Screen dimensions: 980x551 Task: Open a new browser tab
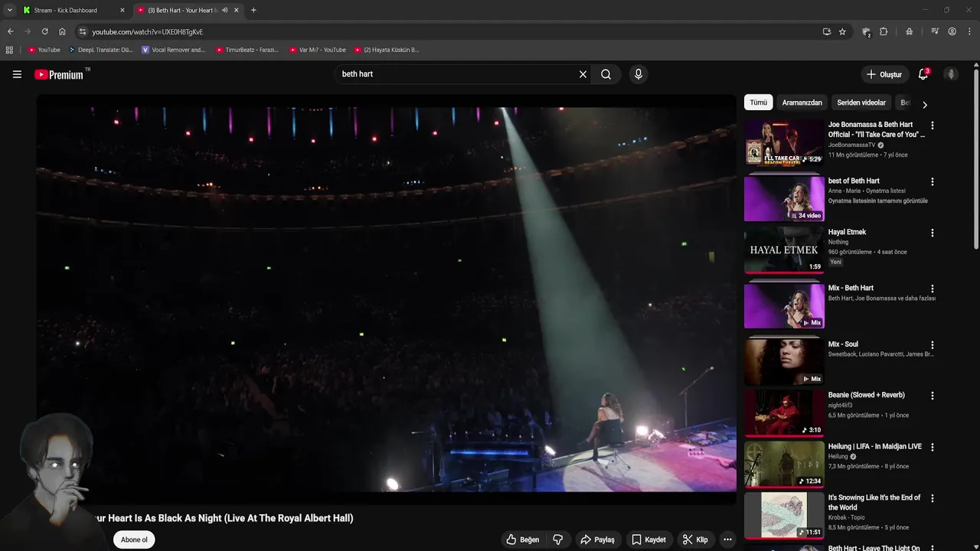tap(253, 10)
